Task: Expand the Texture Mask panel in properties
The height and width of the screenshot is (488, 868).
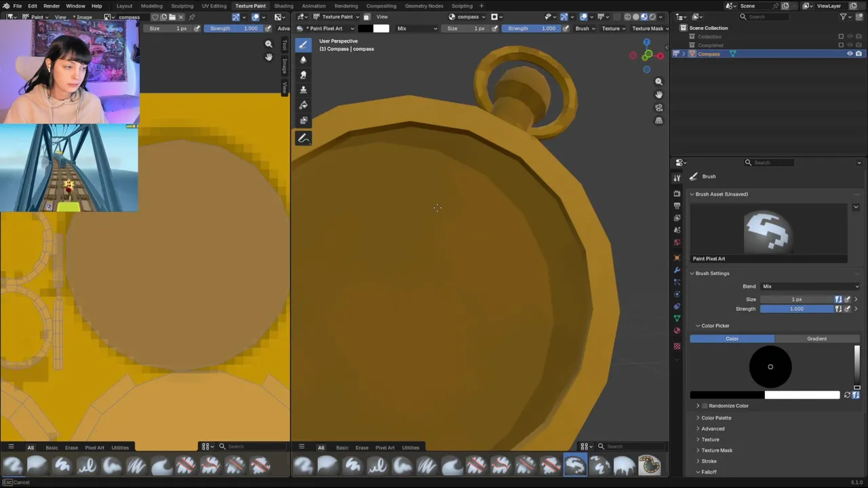Action: pyautogui.click(x=717, y=450)
